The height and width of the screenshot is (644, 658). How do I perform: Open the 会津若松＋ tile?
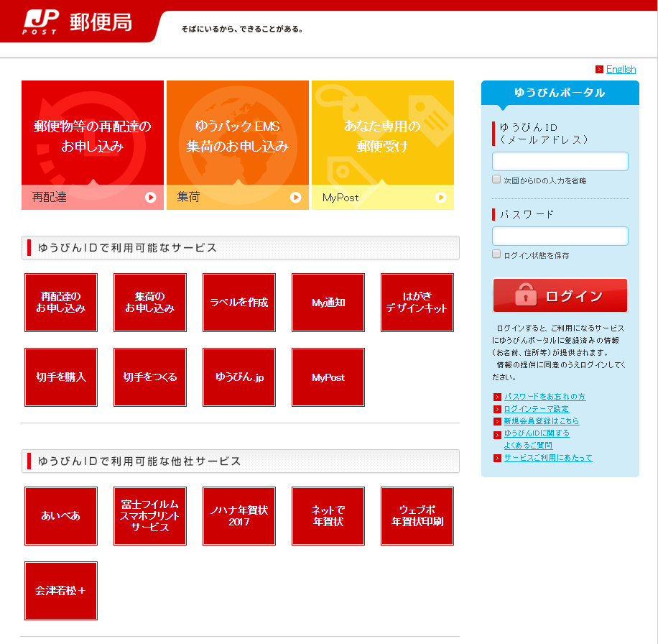pos(61,591)
